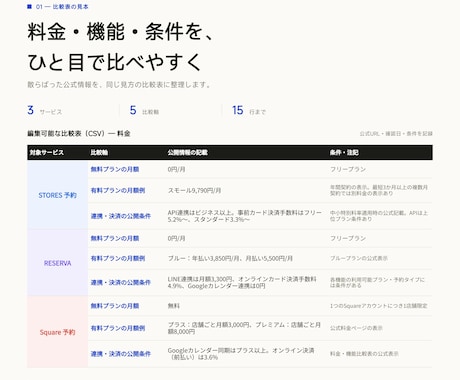Click the blue square marker beside 01
The image size is (460, 380).
tap(29, 6)
